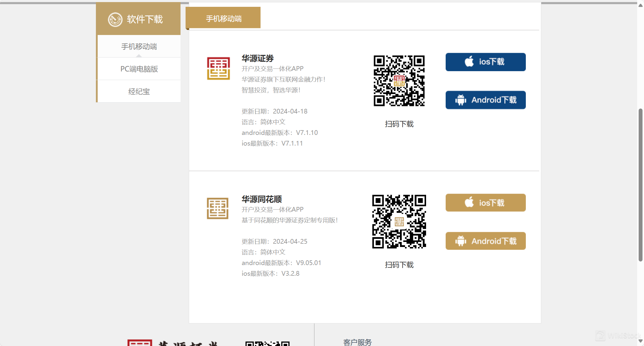
Task: Click the Android robot icon on gold button
Action: point(461,241)
